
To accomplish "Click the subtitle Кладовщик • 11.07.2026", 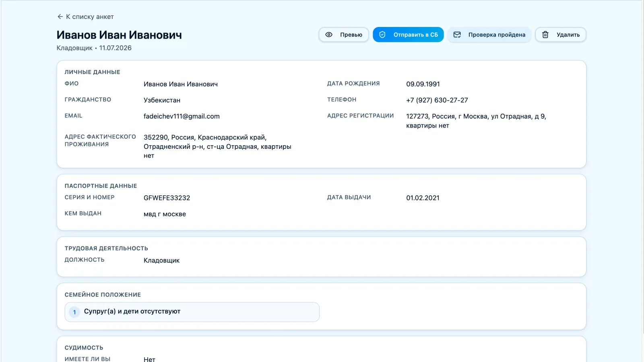I will 94,48.
